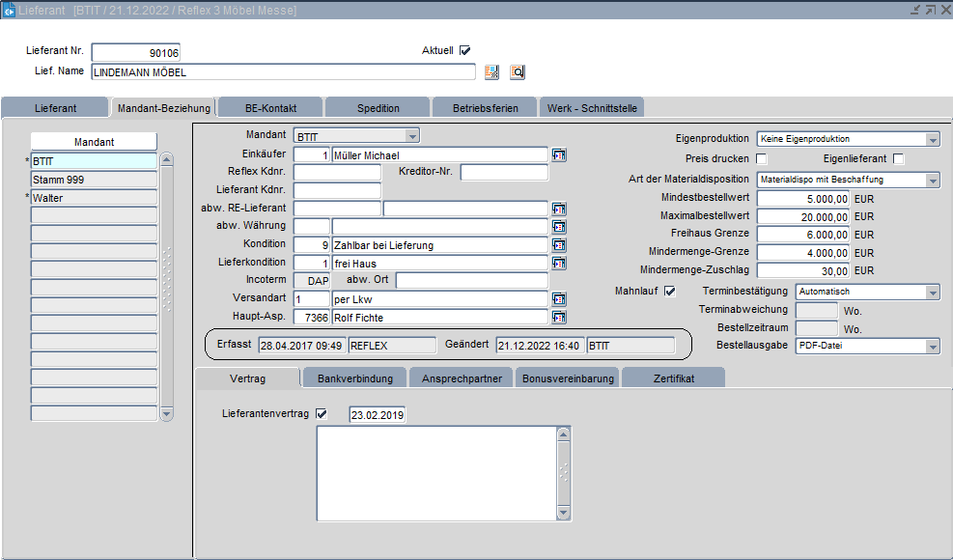Open the lookup icon for abw. RE-Lieferant
Image resolution: width=953 pixels, height=560 pixels.
(x=558, y=209)
